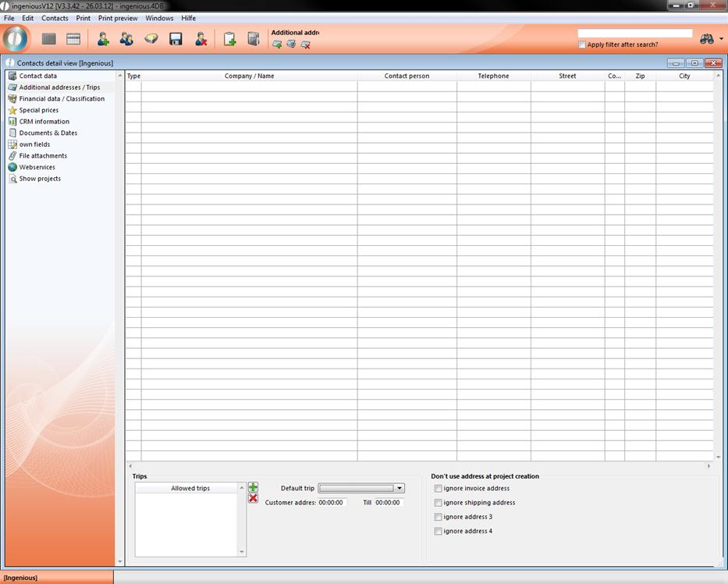The image size is (728, 584).
Task: Click the add new contact icon
Action: 103,38
